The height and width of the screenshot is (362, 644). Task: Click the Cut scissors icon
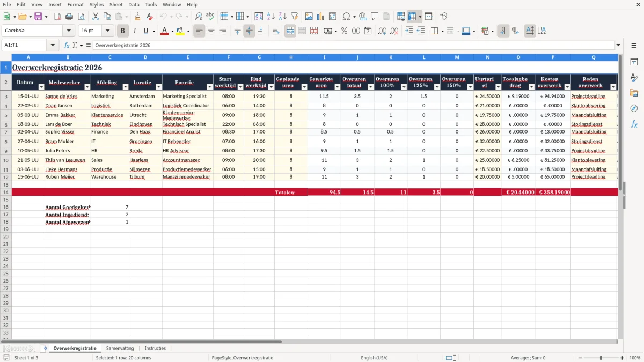click(96, 17)
